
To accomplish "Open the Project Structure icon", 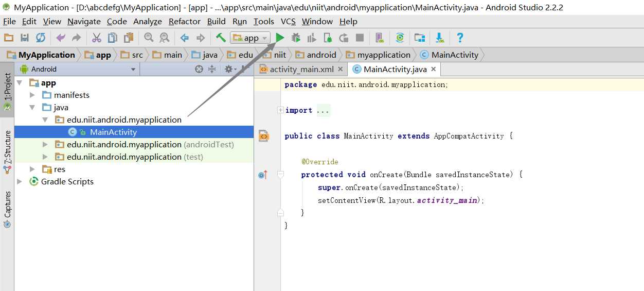I will tap(420, 38).
